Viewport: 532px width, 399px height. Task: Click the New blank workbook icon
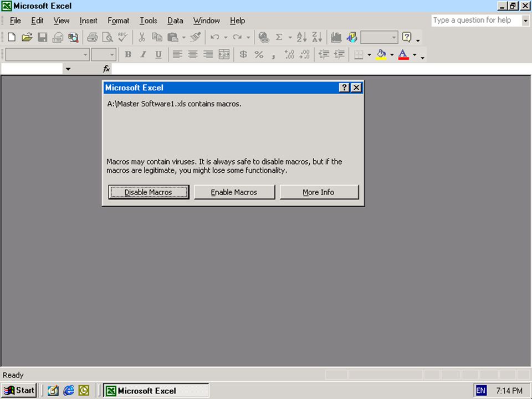[x=12, y=37]
